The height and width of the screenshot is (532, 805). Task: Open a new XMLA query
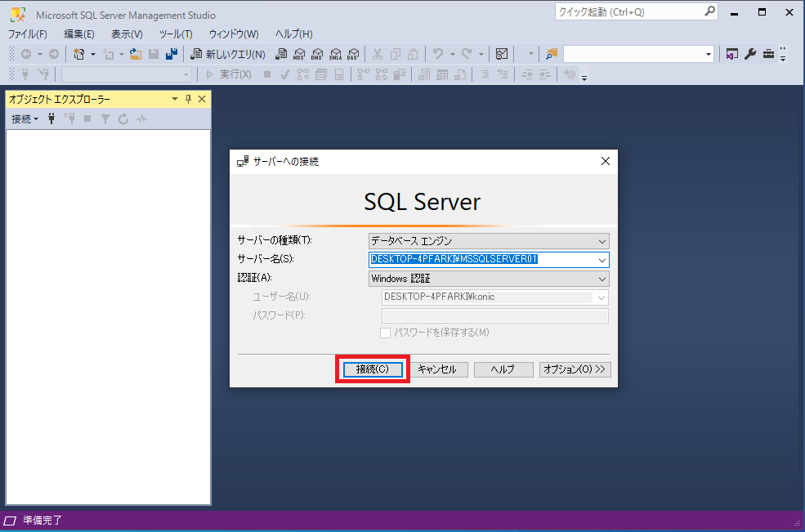pos(335,54)
